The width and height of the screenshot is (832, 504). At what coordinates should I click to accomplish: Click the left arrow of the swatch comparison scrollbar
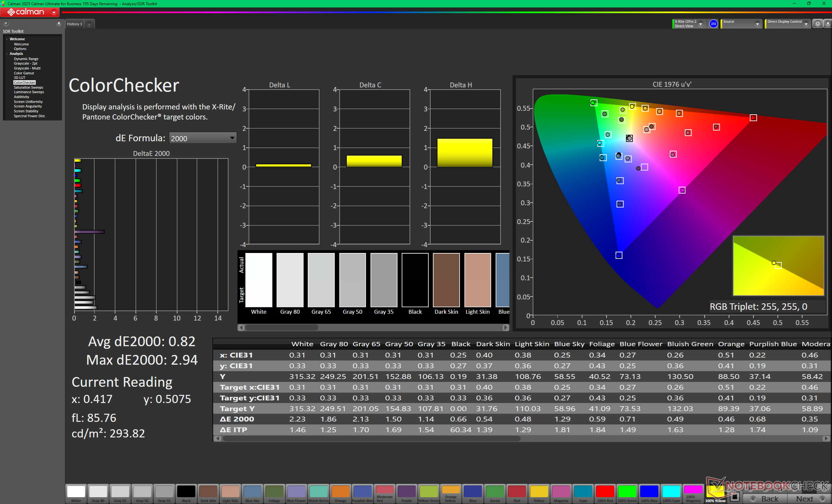click(241, 328)
